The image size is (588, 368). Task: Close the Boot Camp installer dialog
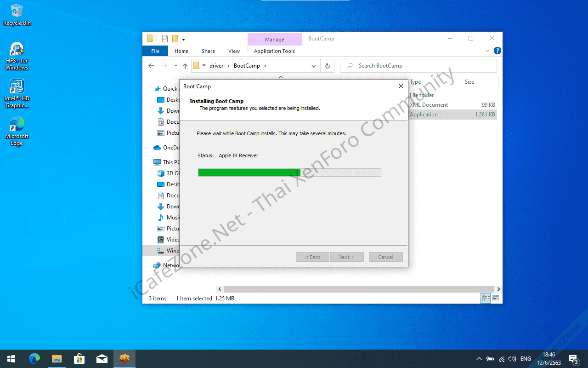(x=401, y=86)
